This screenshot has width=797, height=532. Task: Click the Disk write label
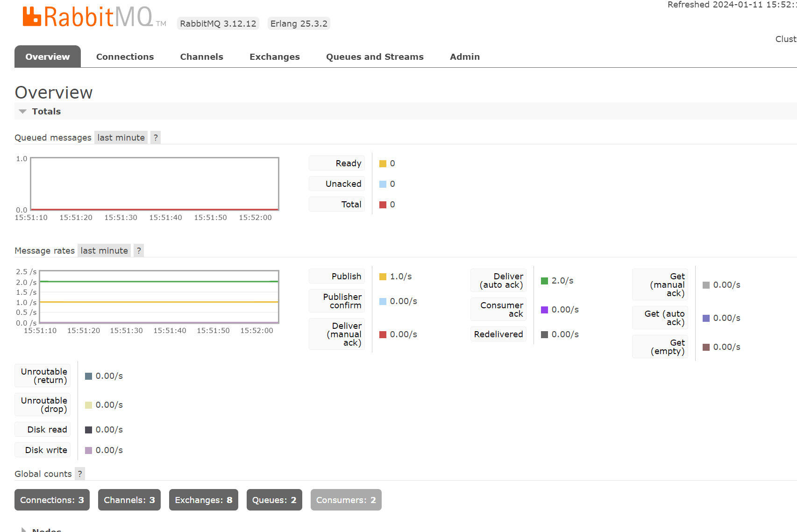[x=43, y=450]
